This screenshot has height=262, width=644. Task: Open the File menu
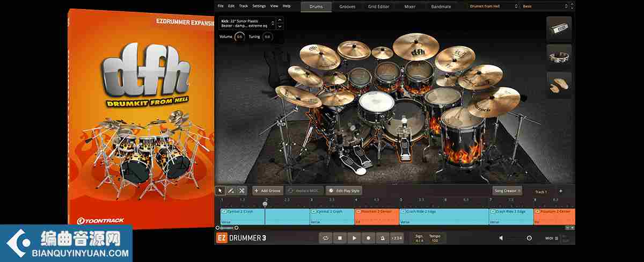(220, 6)
